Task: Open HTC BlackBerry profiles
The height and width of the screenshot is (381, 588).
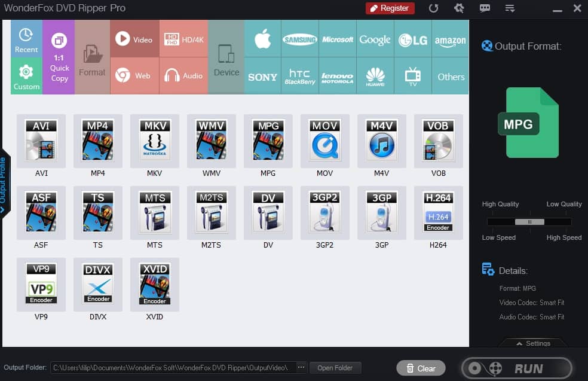Action: (x=300, y=76)
